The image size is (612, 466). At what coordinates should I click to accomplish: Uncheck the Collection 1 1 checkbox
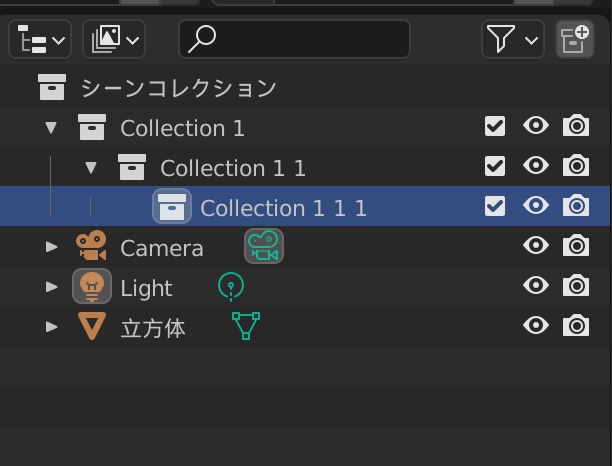pyautogui.click(x=494, y=166)
